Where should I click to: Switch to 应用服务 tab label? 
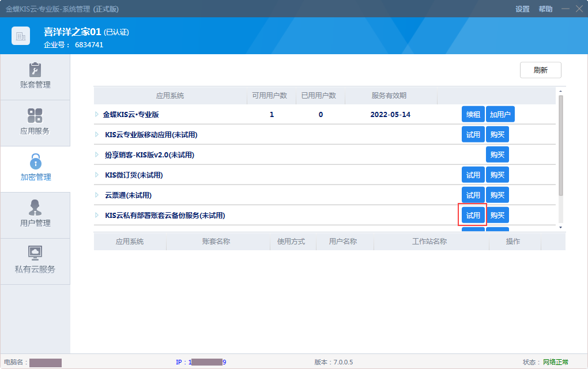[35, 131]
